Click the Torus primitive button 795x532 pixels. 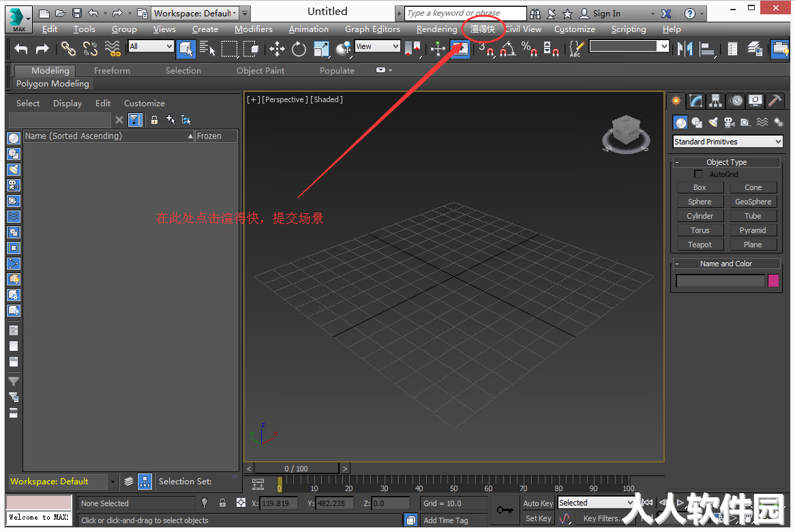tap(700, 230)
